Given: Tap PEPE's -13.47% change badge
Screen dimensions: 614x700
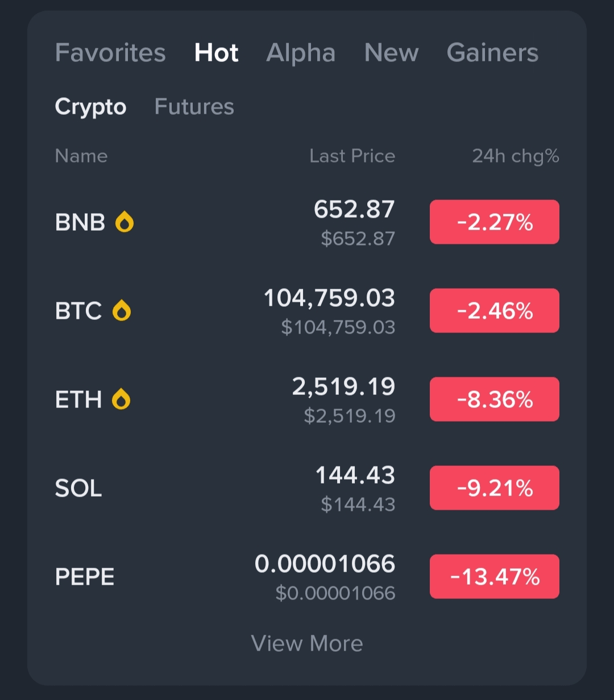Looking at the screenshot, I should click(494, 577).
